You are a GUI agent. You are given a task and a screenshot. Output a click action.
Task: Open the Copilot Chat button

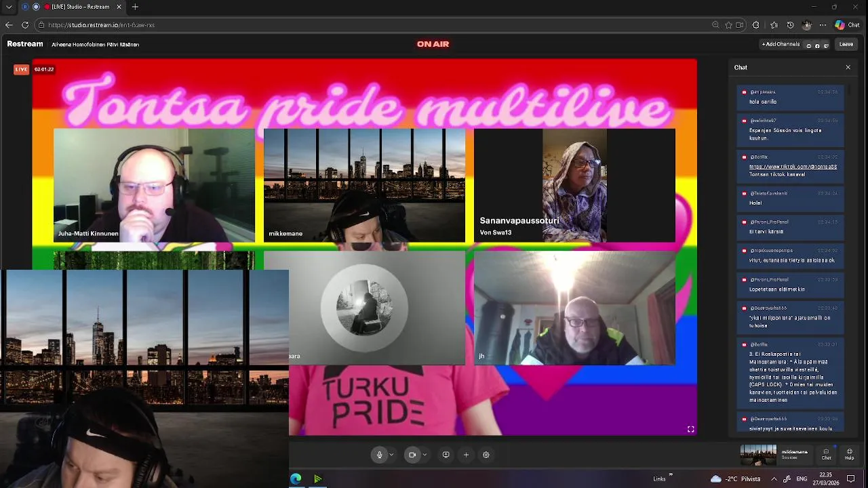point(847,25)
